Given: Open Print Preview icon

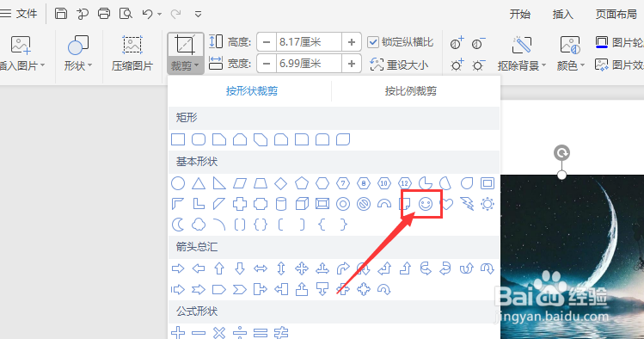Looking at the screenshot, I should (x=126, y=14).
